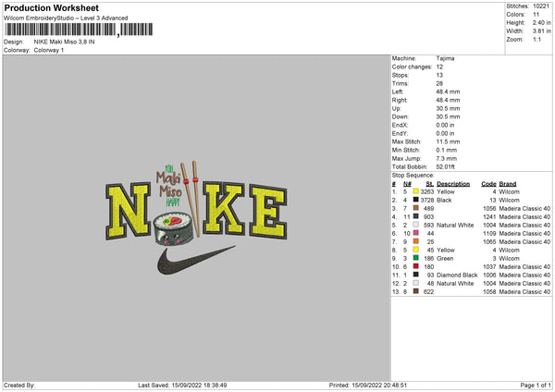Image resolution: width=555 pixels, height=392 pixels.
Task: Select the Machine value 'Tajima'
Action: (x=445, y=58)
